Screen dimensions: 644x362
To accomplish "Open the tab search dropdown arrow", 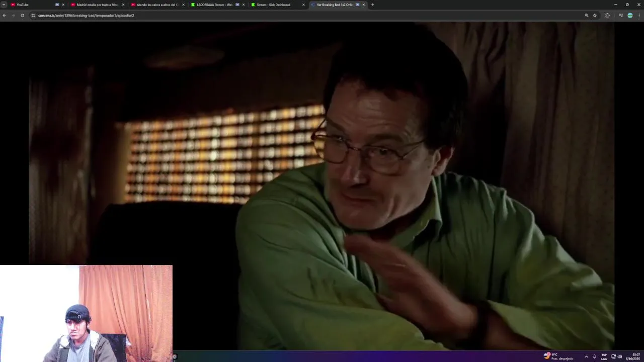I will 4,5.
